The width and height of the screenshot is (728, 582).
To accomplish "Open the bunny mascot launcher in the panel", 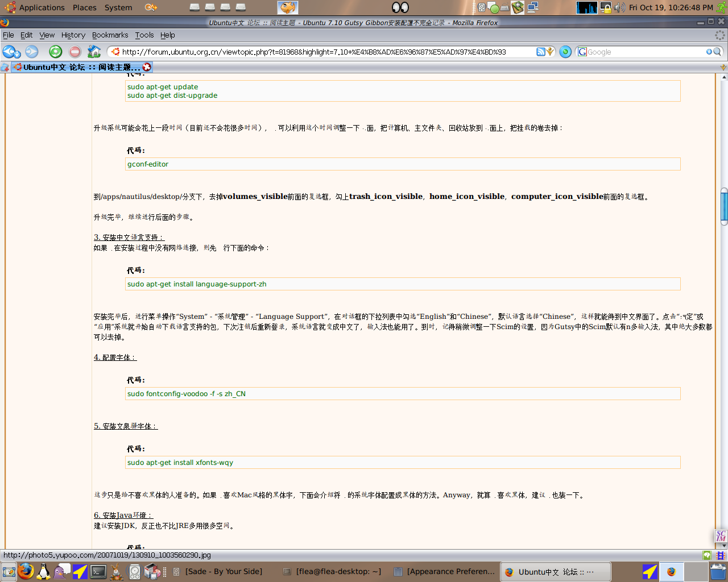I will [x=117, y=571].
